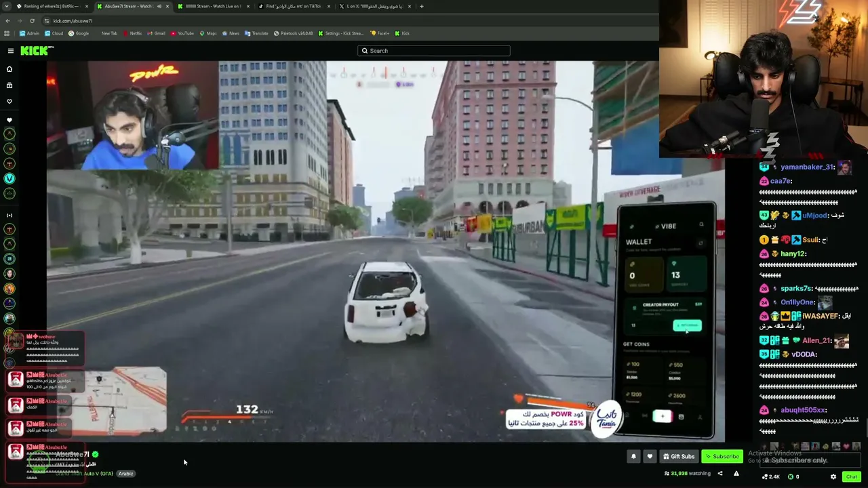Open the Netflix bookmark
Image resolution: width=868 pixels, height=488 pixels.
[132, 33]
